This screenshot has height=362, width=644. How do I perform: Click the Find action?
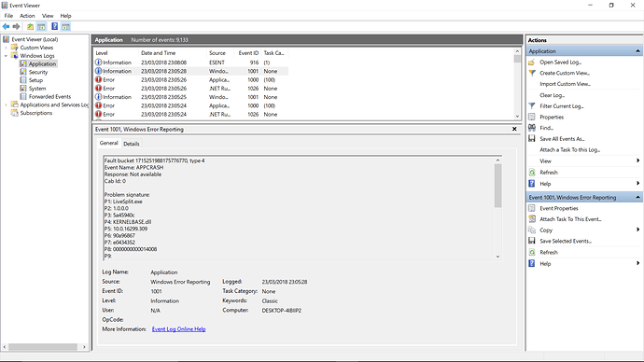[546, 128]
